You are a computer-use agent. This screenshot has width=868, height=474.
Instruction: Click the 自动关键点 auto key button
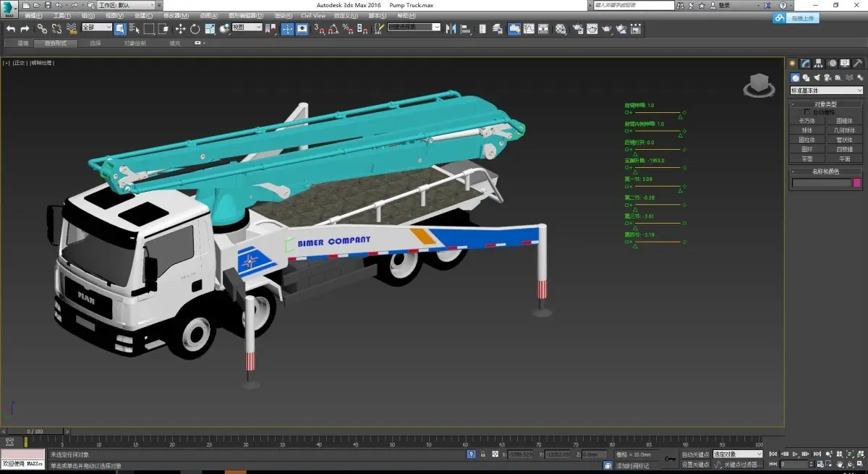tap(695, 454)
